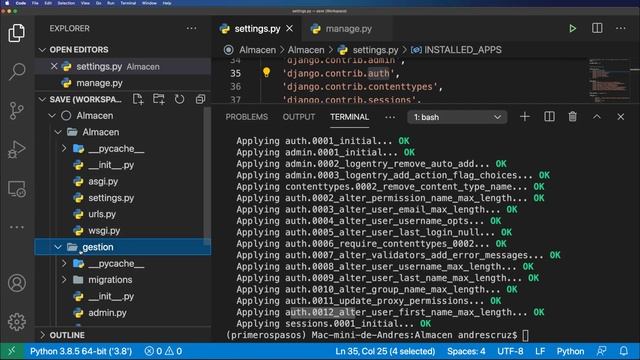Change indentation via Spaces: 4
The width and height of the screenshot is (640, 360).
click(466, 351)
